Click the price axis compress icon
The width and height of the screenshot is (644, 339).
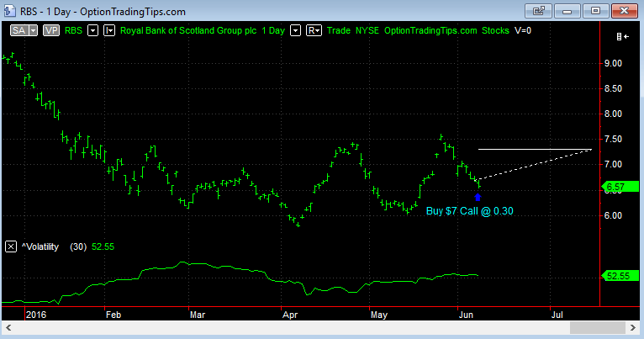pyautogui.click(x=623, y=37)
